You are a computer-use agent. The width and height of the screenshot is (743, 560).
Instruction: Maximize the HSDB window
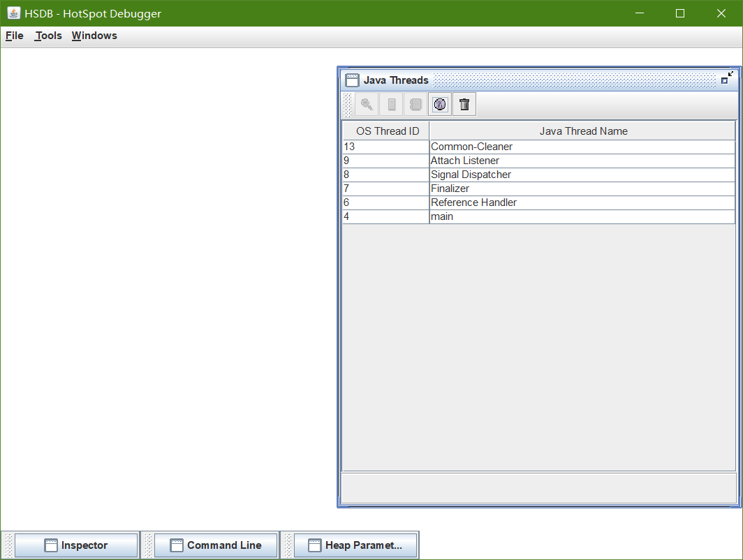click(680, 13)
